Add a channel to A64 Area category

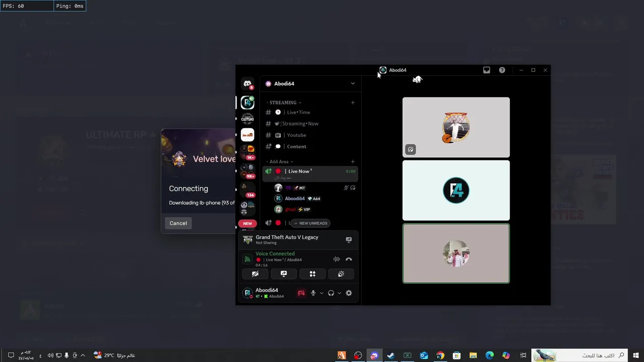click(353, 161)
